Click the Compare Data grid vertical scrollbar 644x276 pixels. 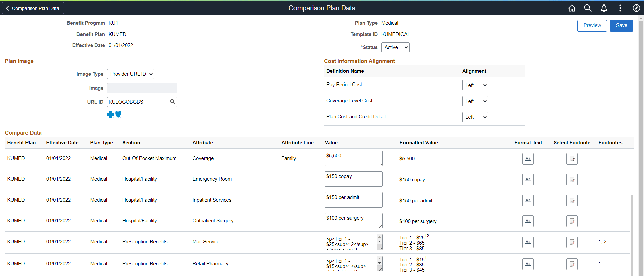(x=632, y=235)
